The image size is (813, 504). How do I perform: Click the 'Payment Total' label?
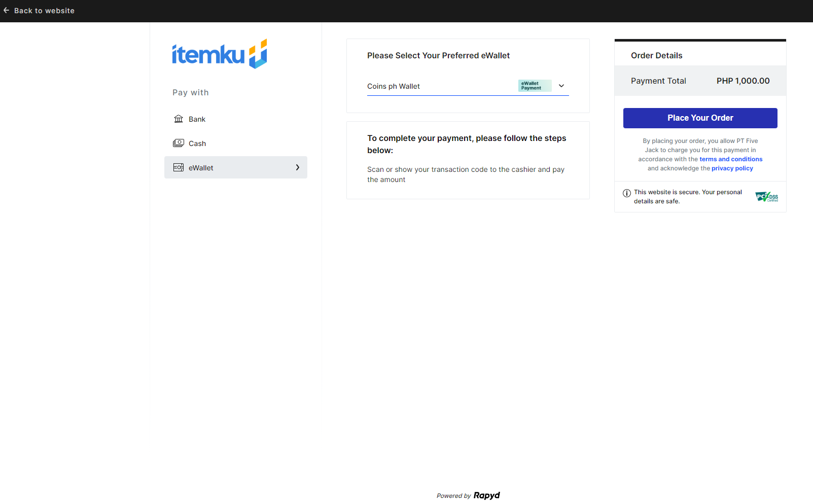pos(658,81)
